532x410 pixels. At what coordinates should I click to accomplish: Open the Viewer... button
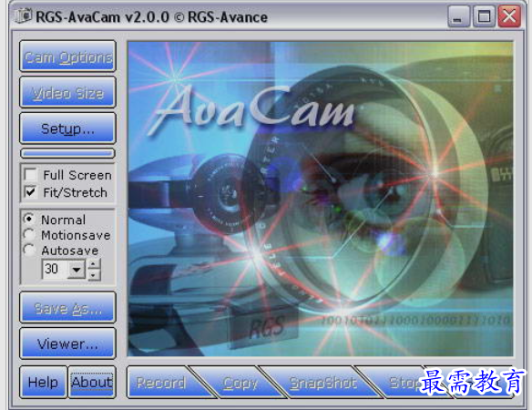pyautogui.click(x=67, y=343)
